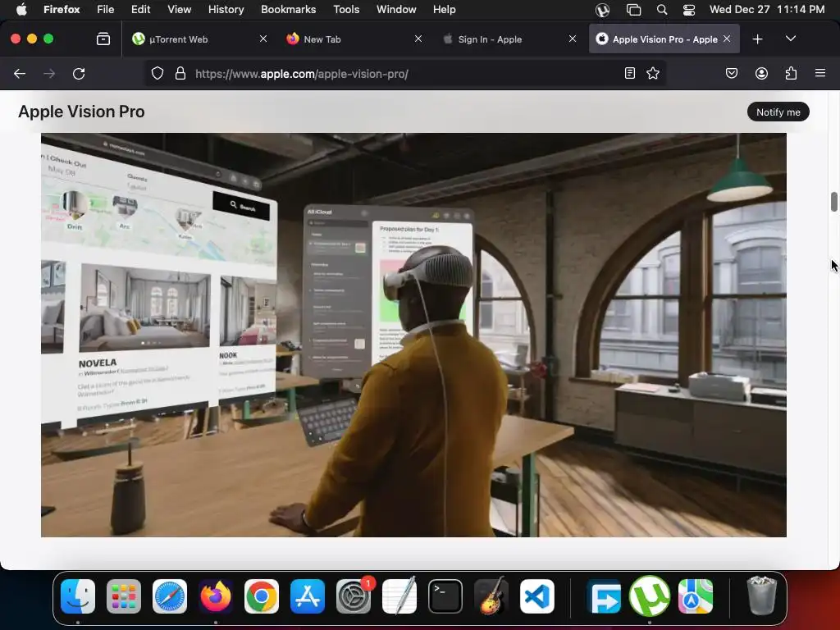The height and width of the screenshot is (630, 840).
Task: Open the tracking protection shield icon
Action: (157, 74)
